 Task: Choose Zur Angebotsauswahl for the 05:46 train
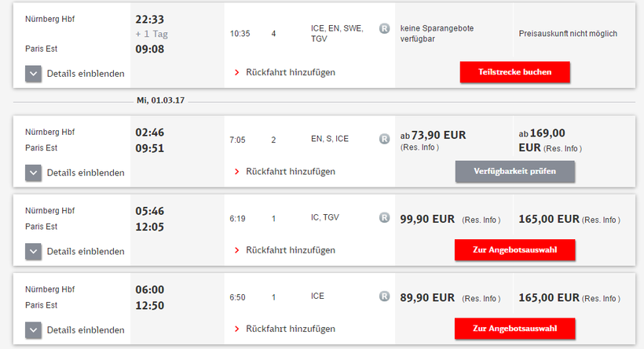(x=514, y=250)
